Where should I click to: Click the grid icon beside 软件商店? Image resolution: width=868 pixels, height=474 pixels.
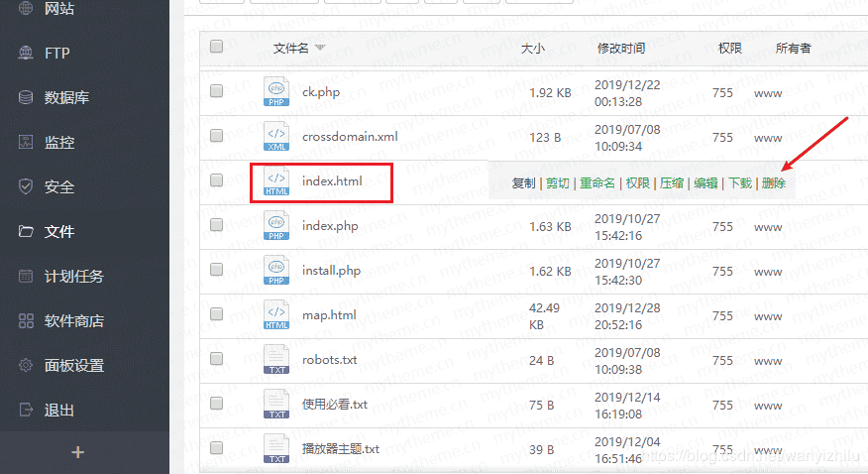pos(26,320)
